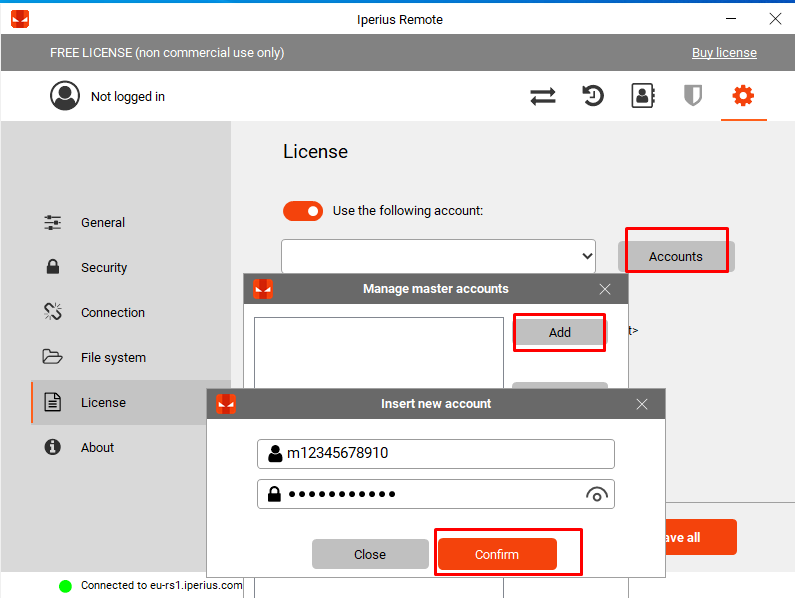Click the orange Confirm button
This screenshot has width=795, height=598.
pos(497,554)
